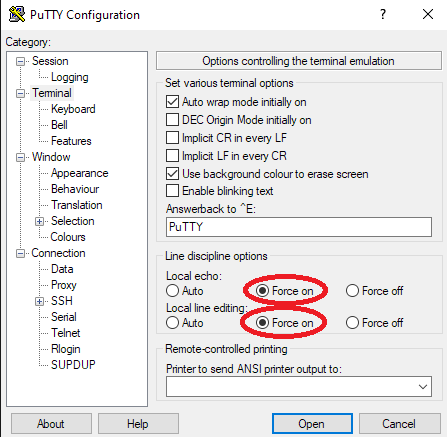This screenshot has width=447, height=437.
Task: Select the Colours category
Action: (68, 237)
